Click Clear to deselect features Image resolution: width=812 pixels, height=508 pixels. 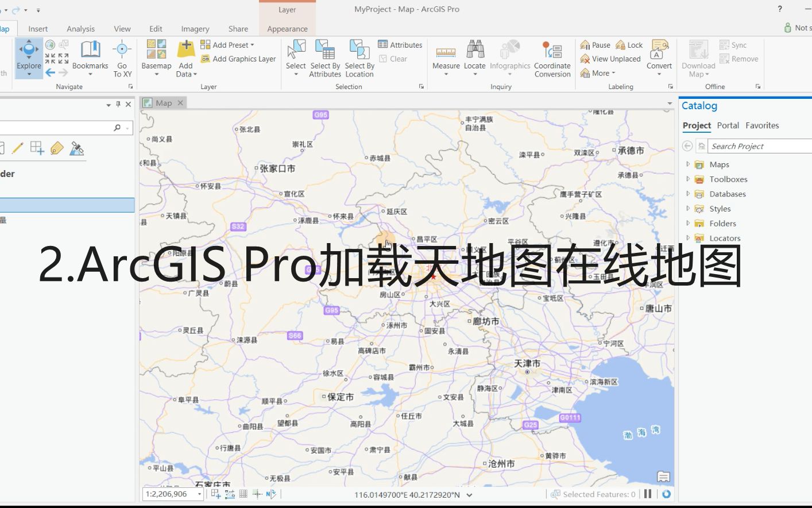tap(396, 58)
